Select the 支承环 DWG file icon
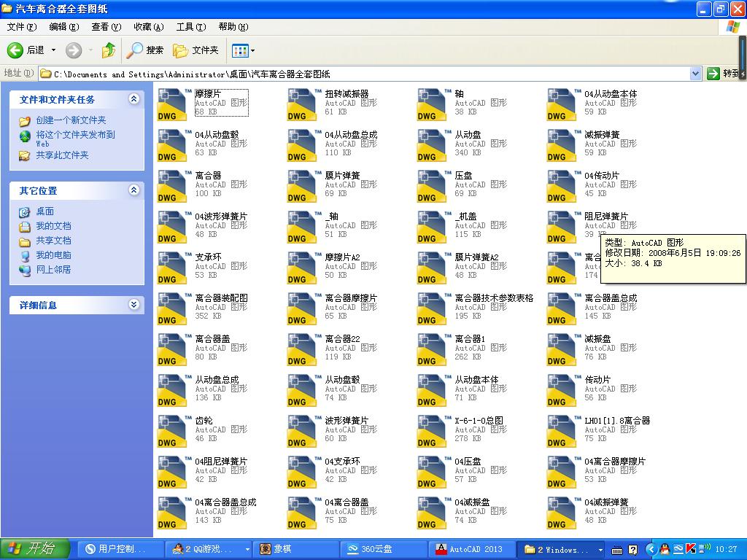This screenshot has width=747, height=560. click(172, 268)
